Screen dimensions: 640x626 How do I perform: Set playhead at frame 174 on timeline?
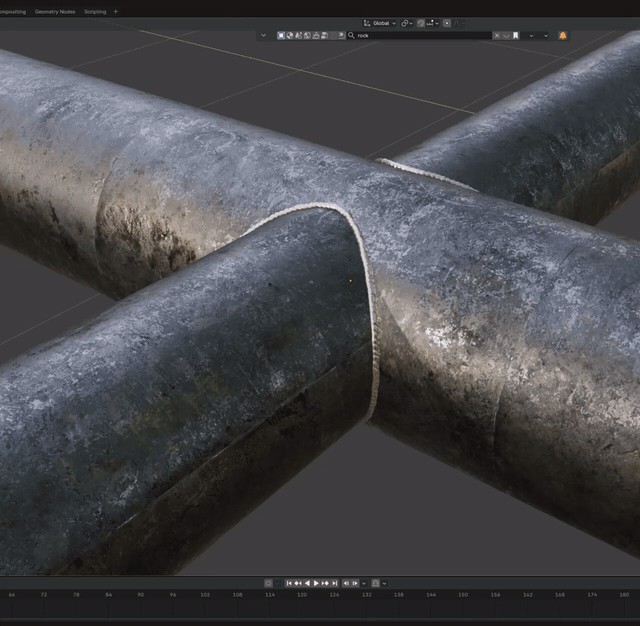[x=592, y=595]
